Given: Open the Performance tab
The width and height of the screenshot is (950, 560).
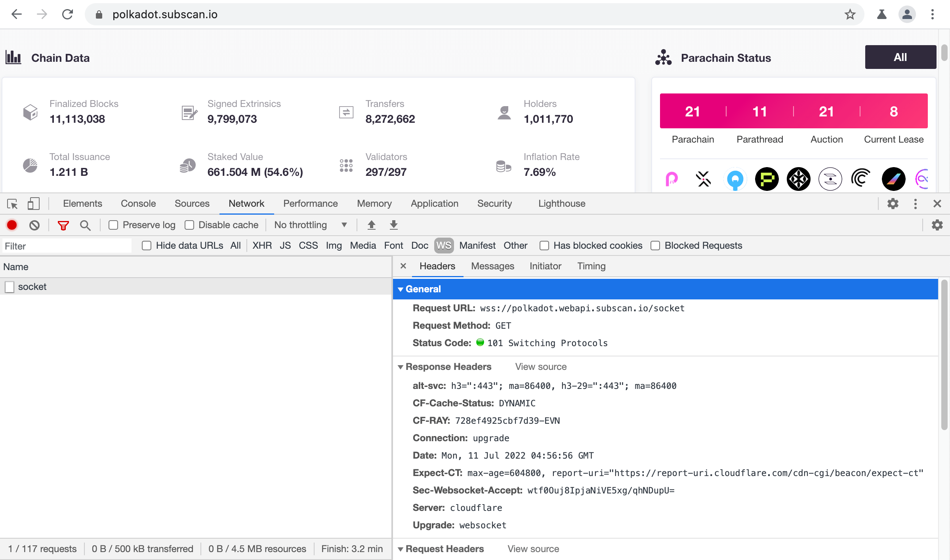Looking at the screenshot, I should click(310, 204).
